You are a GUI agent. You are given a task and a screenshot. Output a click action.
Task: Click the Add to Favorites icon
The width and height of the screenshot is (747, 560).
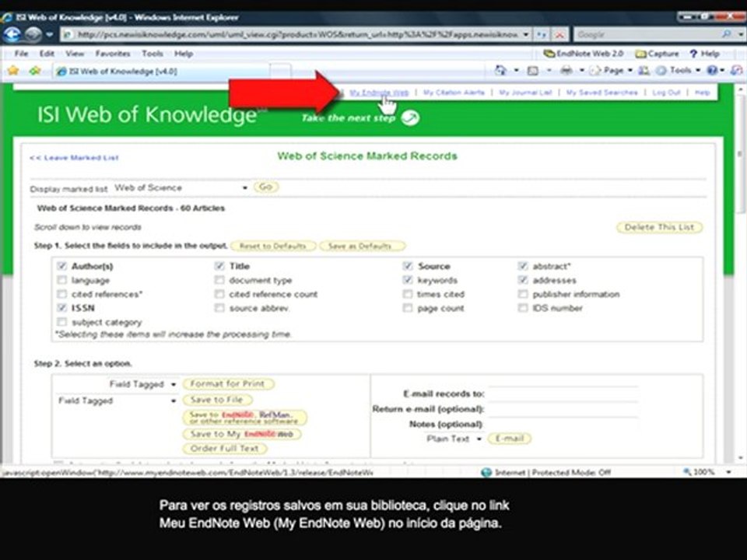pos(34,71)
